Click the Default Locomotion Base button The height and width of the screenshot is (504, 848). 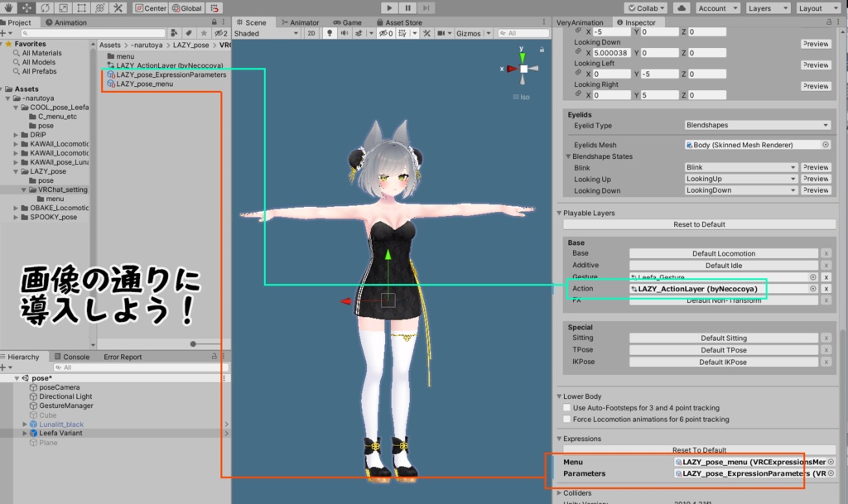(x=724, y=253)
